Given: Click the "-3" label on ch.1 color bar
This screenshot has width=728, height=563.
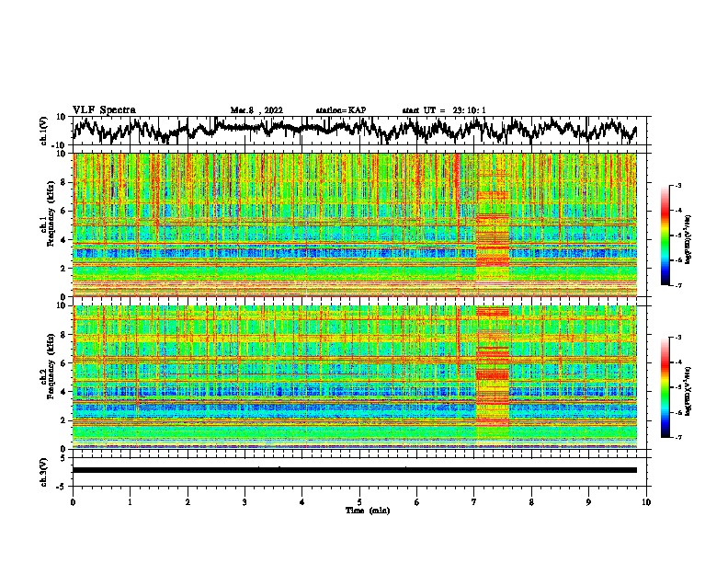Looking at the screenshot, I should tap(678, 185).
